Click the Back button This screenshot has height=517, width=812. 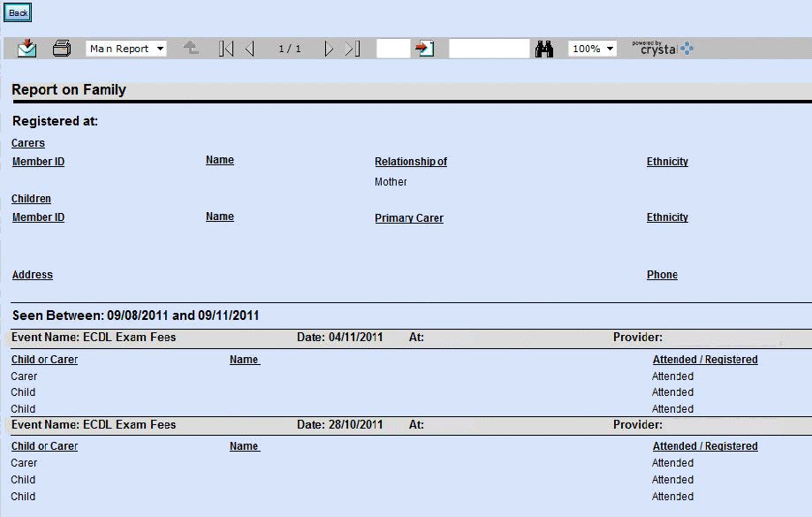[18, 12]
